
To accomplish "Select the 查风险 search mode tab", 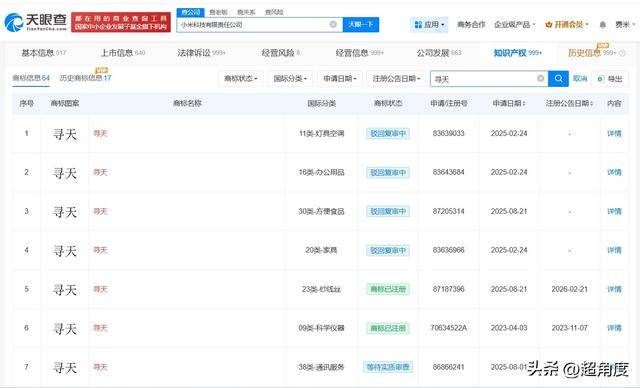I will coord(274,12).
